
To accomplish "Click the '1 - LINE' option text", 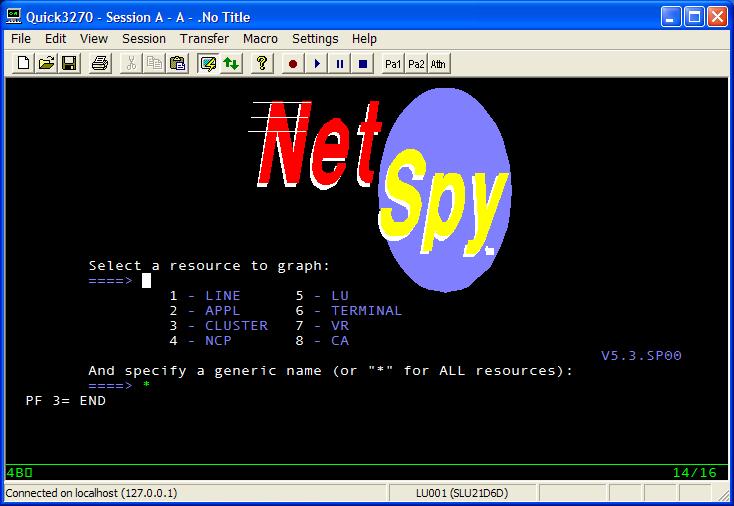I will 205,295.
